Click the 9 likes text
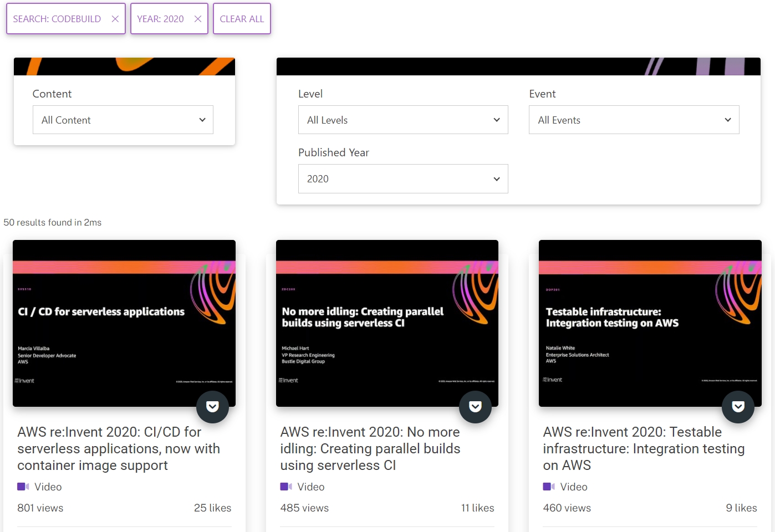The width and height of the screenshot is (775, 532). click(x=741, y=508)
